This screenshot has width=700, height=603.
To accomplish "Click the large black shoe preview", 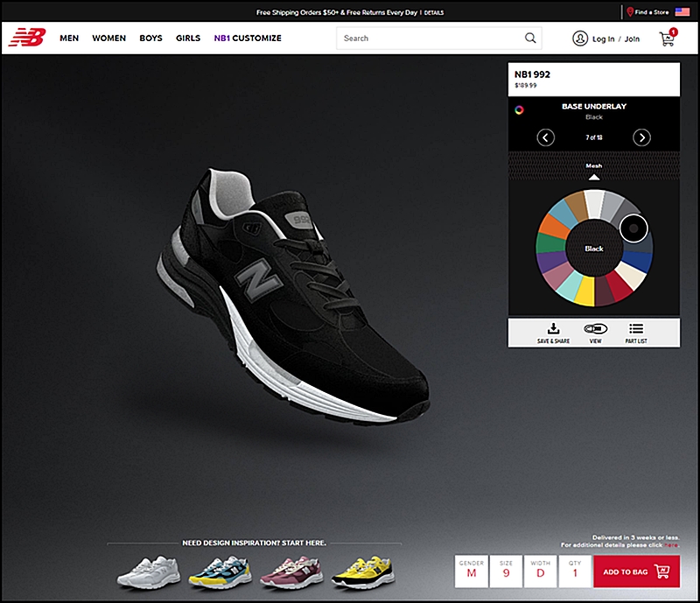I will 293,295.
